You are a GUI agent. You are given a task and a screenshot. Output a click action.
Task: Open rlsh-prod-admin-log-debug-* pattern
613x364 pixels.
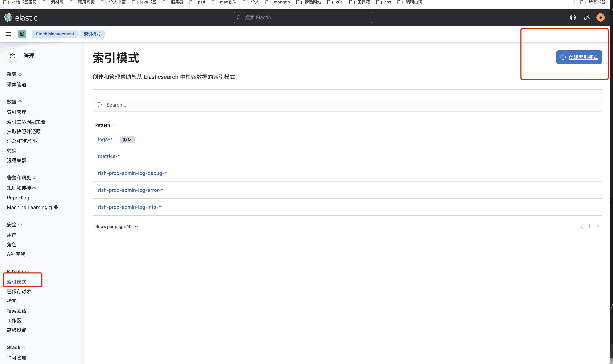(132, 173)
